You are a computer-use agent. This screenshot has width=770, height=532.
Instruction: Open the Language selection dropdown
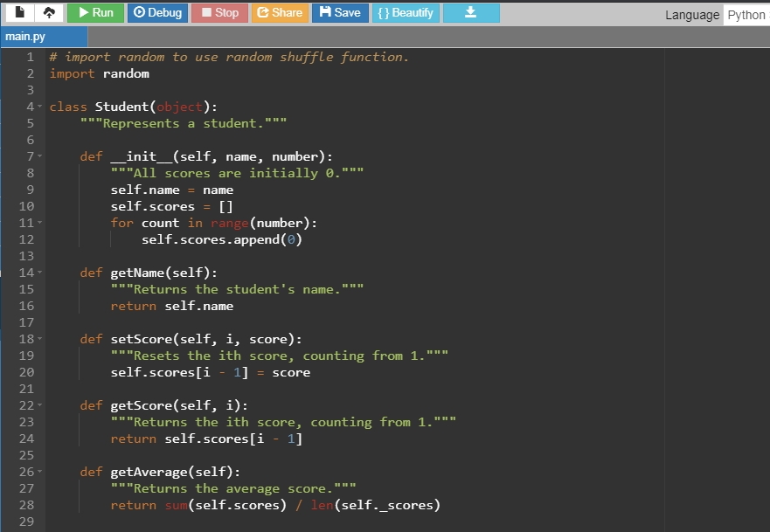746,15
